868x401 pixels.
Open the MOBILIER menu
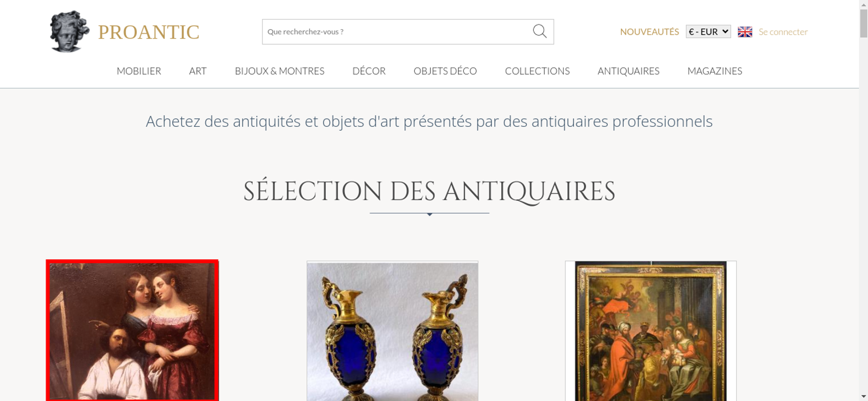(x=139, y=71)
